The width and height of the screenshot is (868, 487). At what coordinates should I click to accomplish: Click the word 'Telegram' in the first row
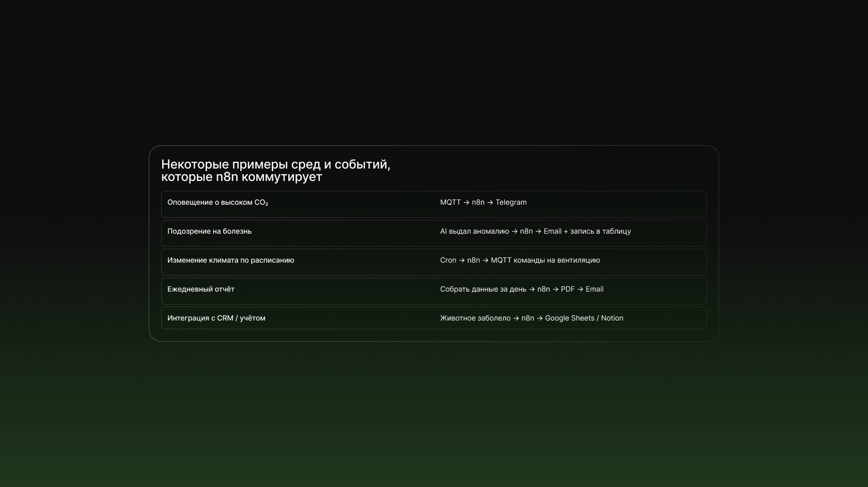pos(511,203)
